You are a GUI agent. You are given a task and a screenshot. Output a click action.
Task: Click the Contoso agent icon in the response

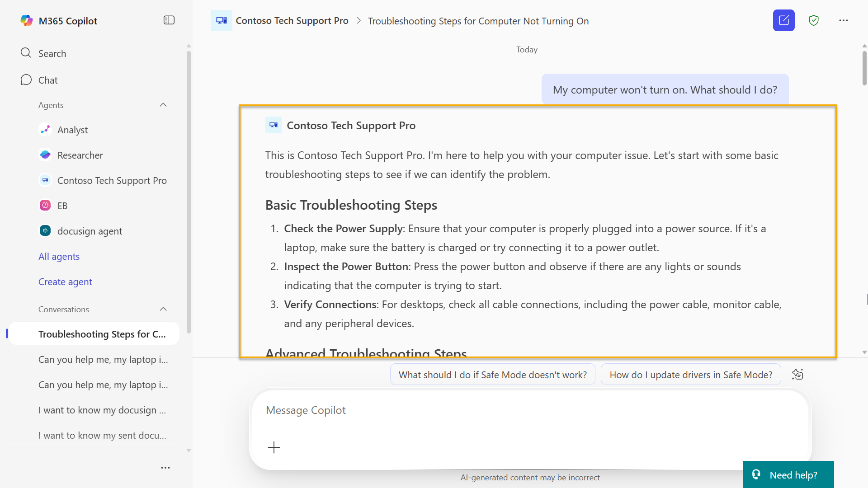click(274, 125)
